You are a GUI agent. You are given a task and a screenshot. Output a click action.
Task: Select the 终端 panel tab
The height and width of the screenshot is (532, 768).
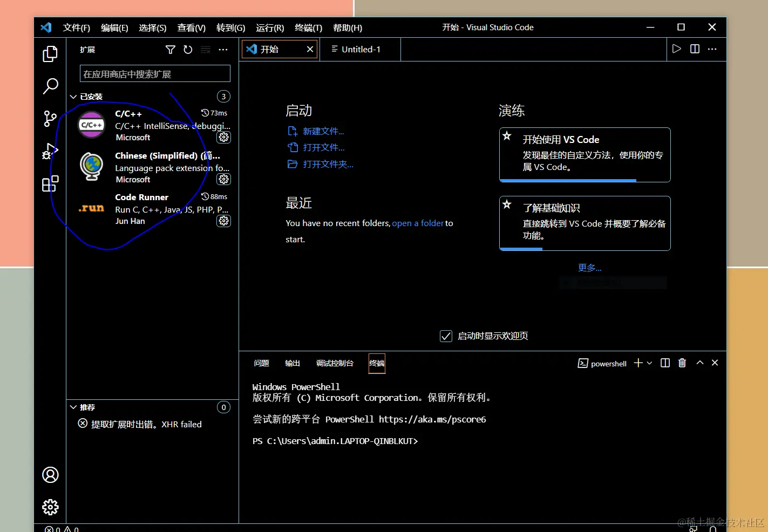click(x=377, y=363)
